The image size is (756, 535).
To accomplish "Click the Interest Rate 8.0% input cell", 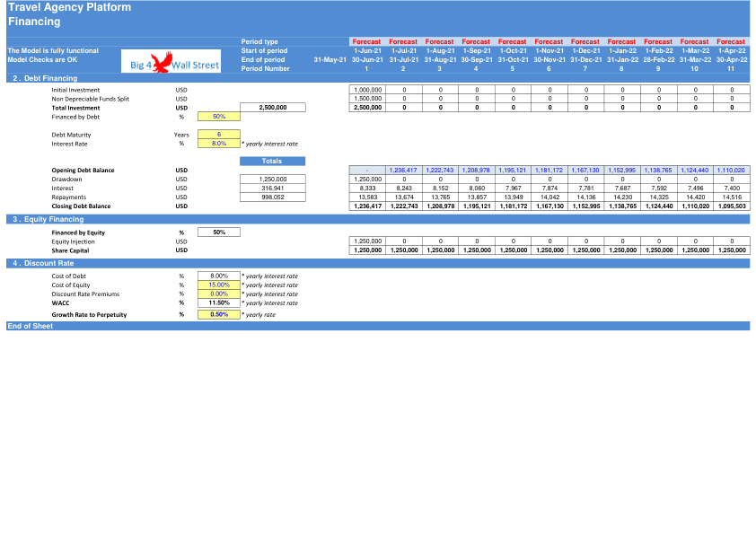I will tap(219, 144).
